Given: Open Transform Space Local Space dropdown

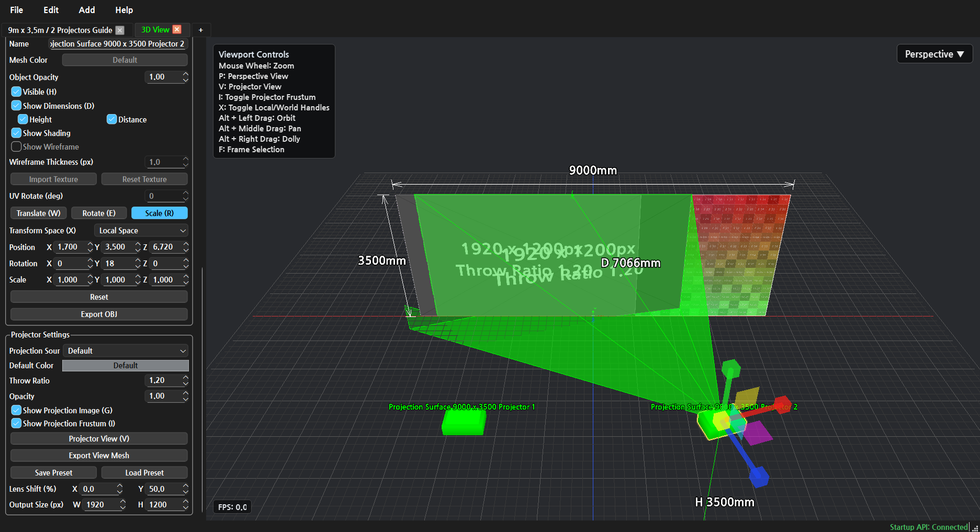Looking at the screenshot, I should pos(141,230).
